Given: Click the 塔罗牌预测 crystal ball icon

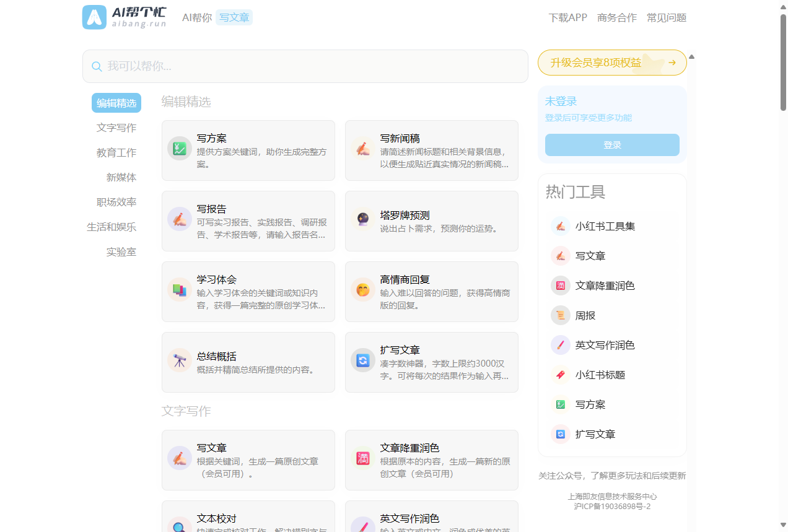Looking at the screenshot, I should 362,219.
